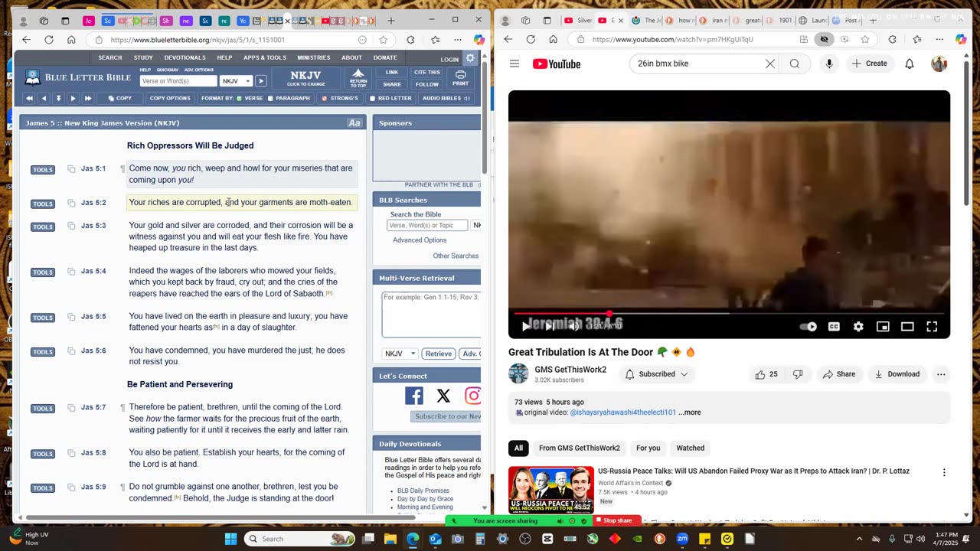This screenshot has width=980, height=551.
Task: Toggle like on video with 25 likes
Action: click(x=766, y=374)
